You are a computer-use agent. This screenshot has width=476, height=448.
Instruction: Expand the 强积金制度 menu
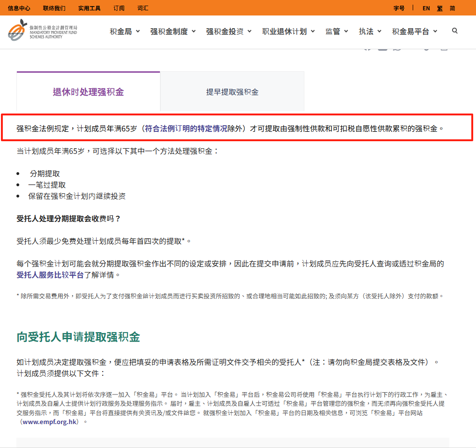(x=173, y=31)
